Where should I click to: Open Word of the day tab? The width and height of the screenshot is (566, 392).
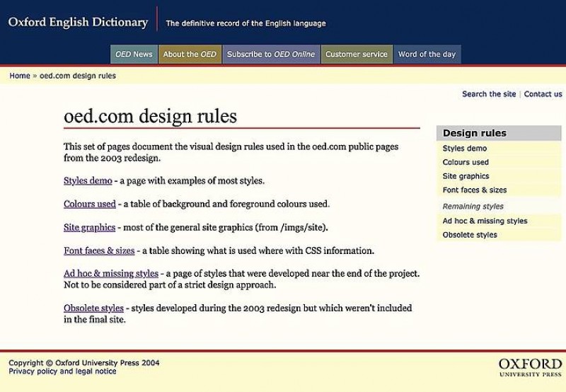coord(427,54)
